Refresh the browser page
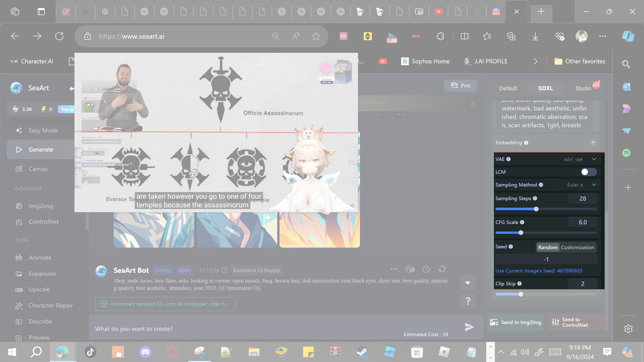 click(x=59, y=36)
